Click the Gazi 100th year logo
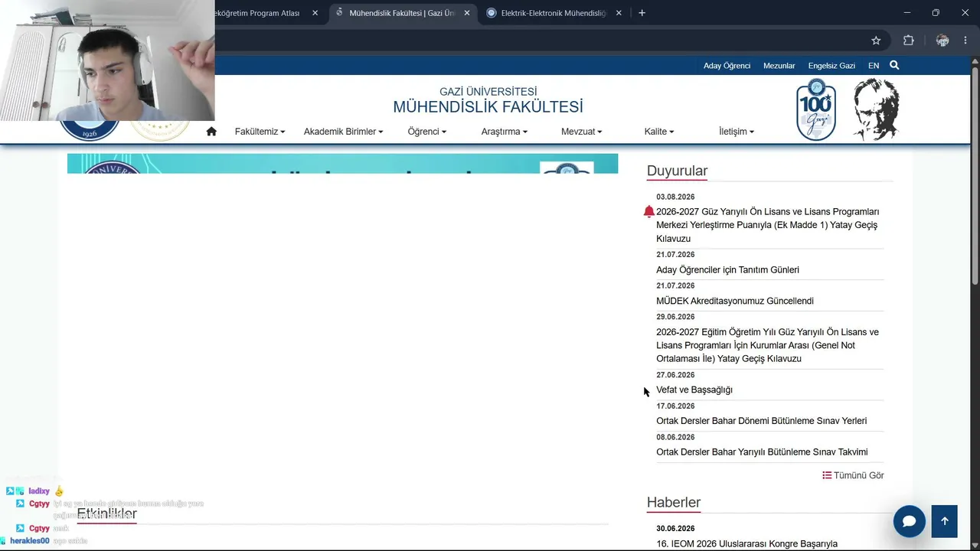The height and width of the screenshot is (551, 980). 816,109
